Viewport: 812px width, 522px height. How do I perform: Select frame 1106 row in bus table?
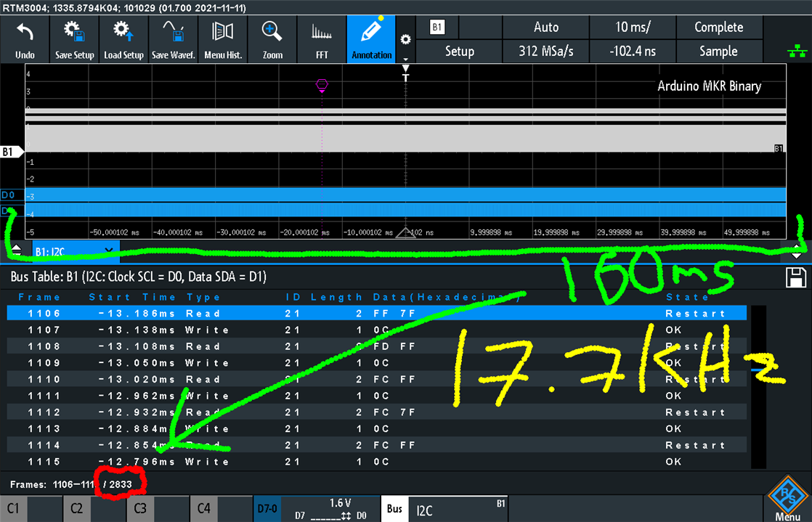point(376,314)
